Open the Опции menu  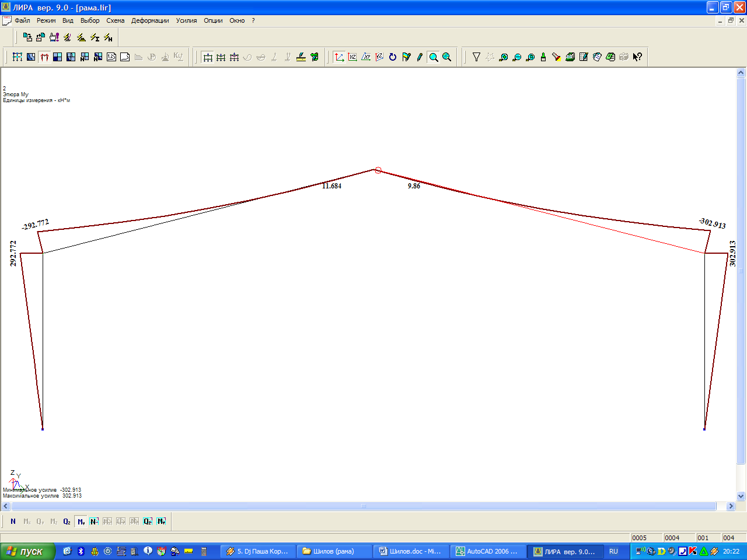[x=213, y=20]
